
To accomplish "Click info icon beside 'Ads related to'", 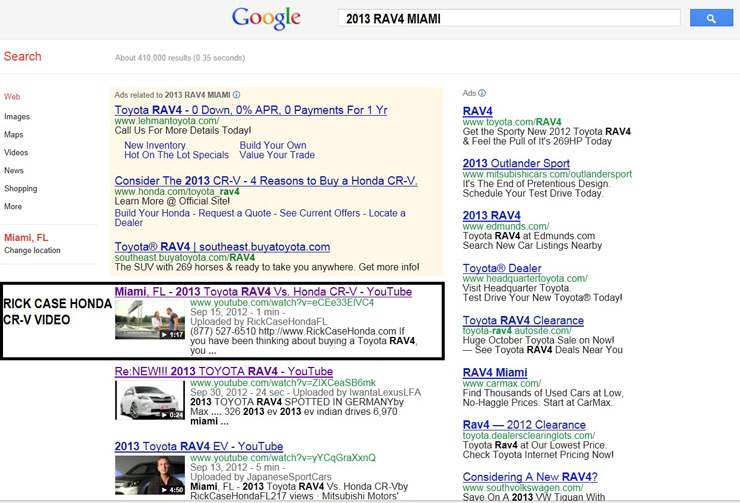I will 236,95.
